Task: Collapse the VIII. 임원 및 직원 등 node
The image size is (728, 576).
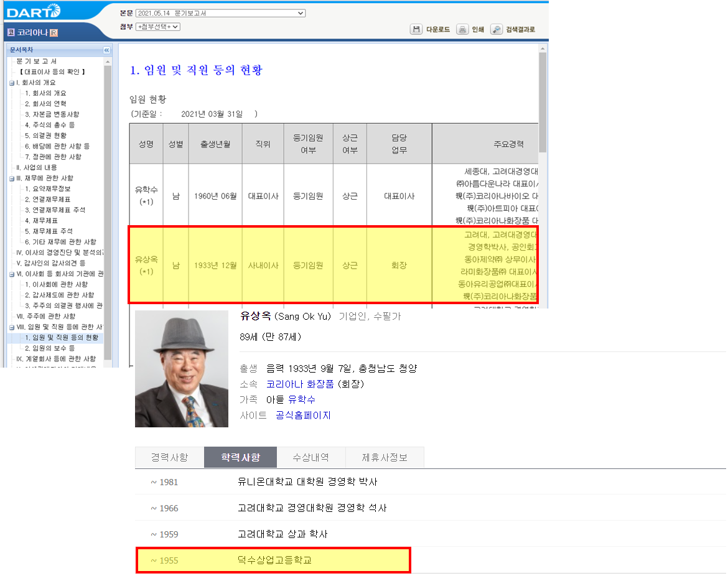Action: (x=12, y=327)
